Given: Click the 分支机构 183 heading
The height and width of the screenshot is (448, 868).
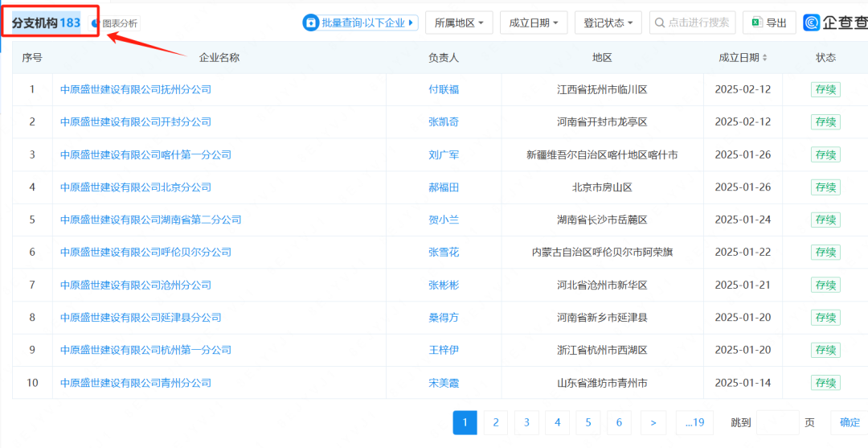Looking at the screenshot, I should pos(47,23).
